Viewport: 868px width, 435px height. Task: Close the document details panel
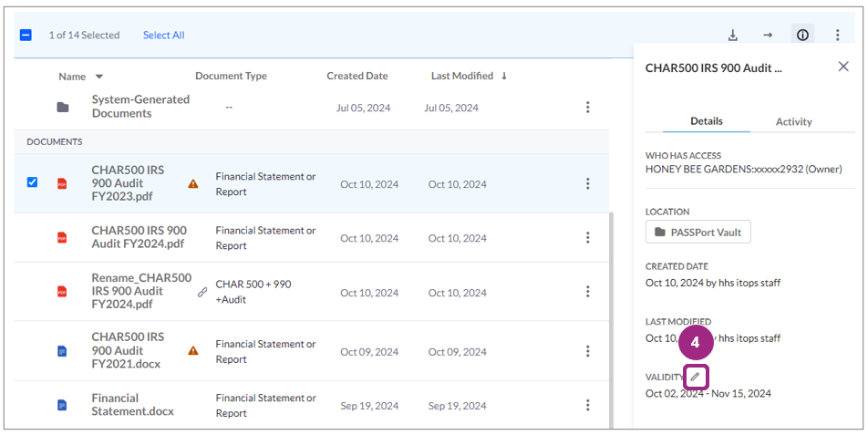point(843,67)
